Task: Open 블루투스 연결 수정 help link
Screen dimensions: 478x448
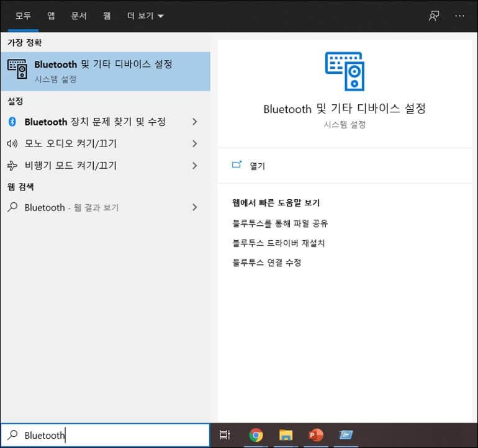Action: [267, 262]
